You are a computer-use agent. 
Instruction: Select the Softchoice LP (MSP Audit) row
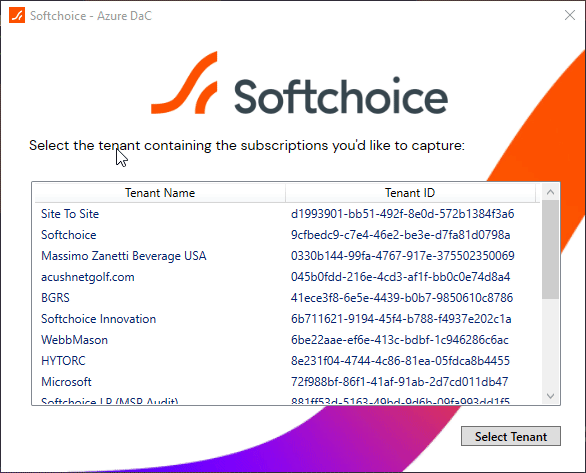pos(287,400)
